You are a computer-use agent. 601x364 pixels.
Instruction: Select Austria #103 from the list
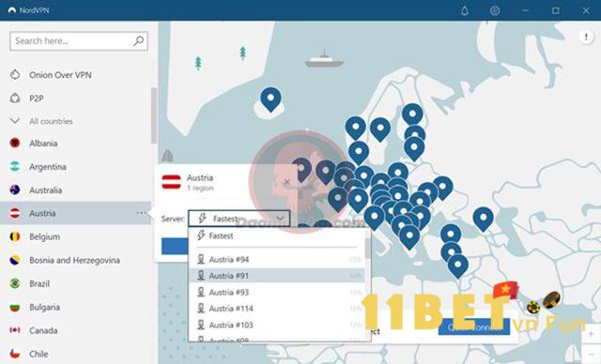[x=277, y=325]
